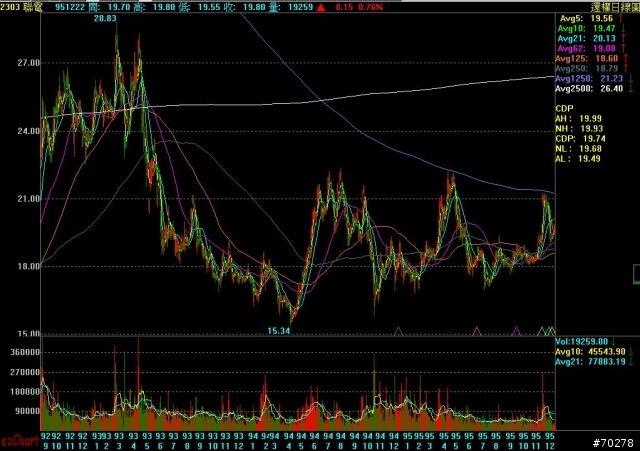Click the volume 19259 in the header
The image size is (640, 451).
(x=300, y=7)
